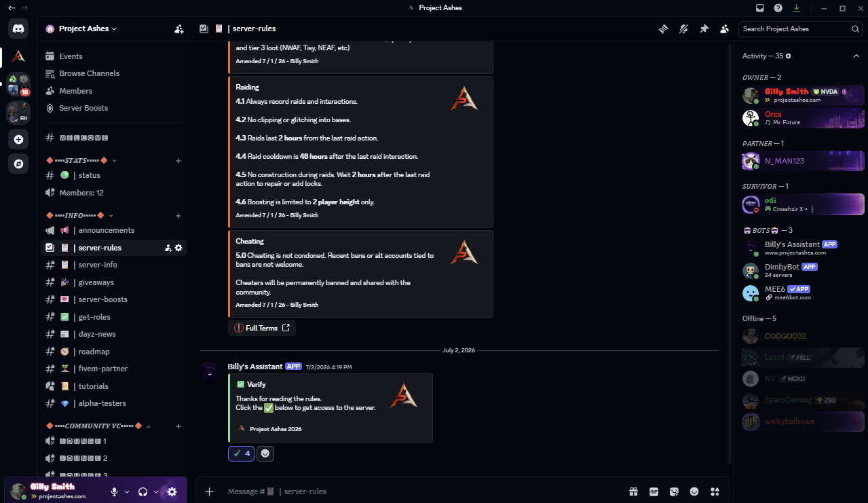Toggle muted notification bell in header
This screenshot has width=868, height=503.
pos(684,29)
